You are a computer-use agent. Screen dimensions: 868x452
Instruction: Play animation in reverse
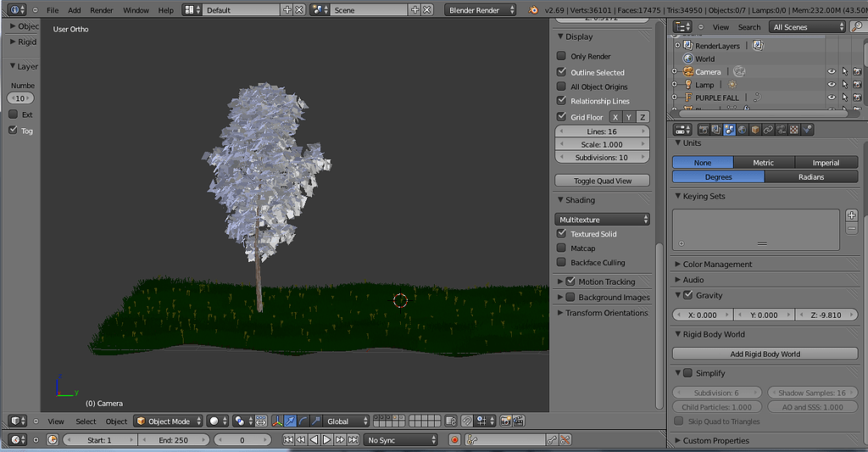tap(314, 440)
